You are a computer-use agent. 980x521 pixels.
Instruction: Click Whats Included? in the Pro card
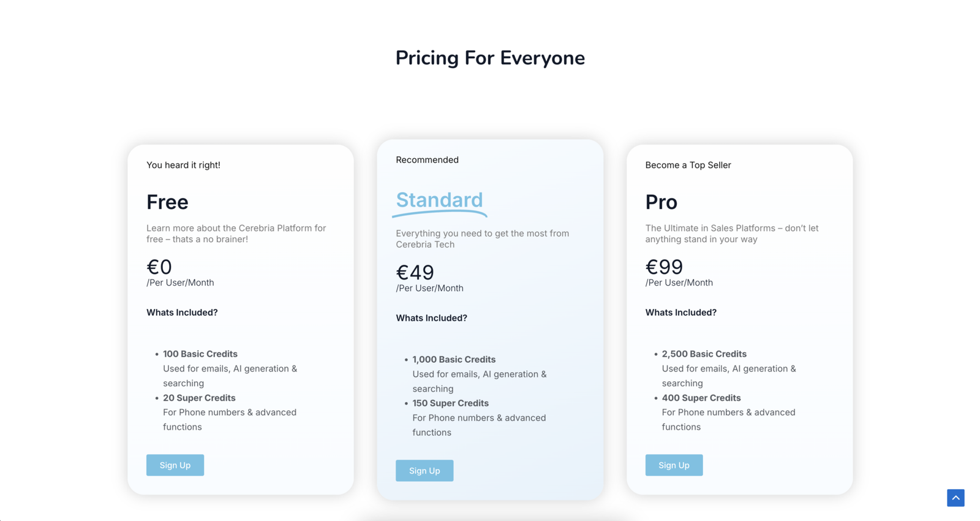point(680,313)
